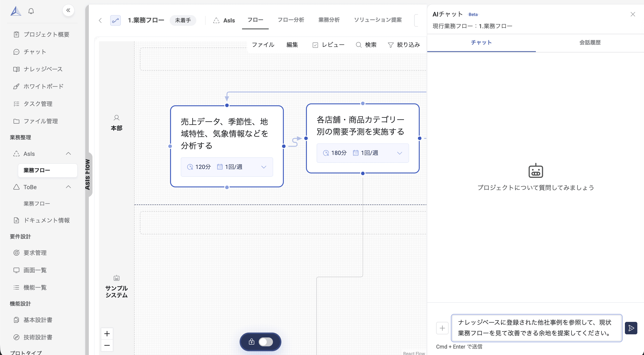
Task: Switch to the 業務分析 tab
Action: [329, 20]
